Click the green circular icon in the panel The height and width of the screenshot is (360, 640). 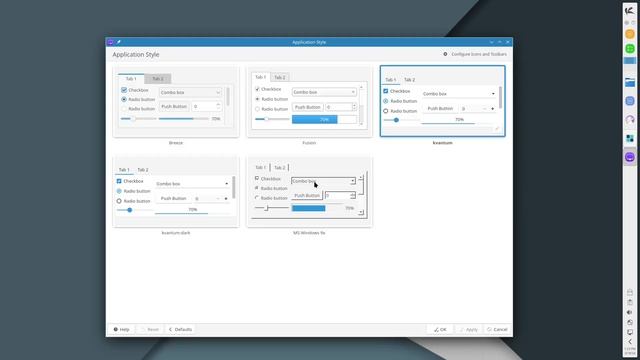click(630, 49)
